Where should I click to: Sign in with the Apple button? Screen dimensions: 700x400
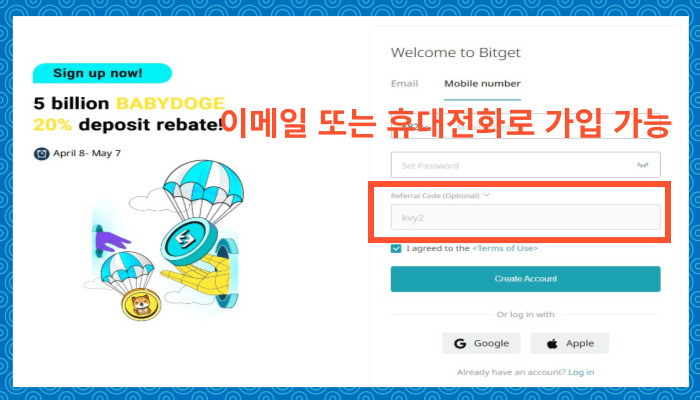pos(570,343)
